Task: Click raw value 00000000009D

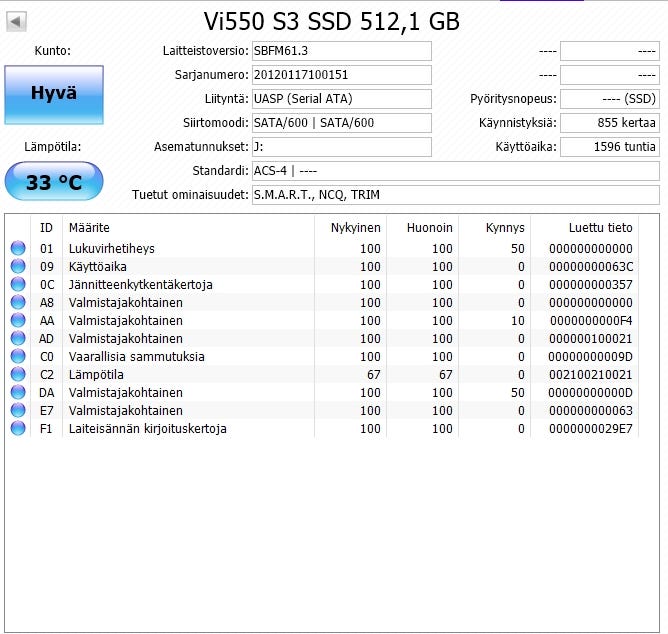Action: pos(590,357)
